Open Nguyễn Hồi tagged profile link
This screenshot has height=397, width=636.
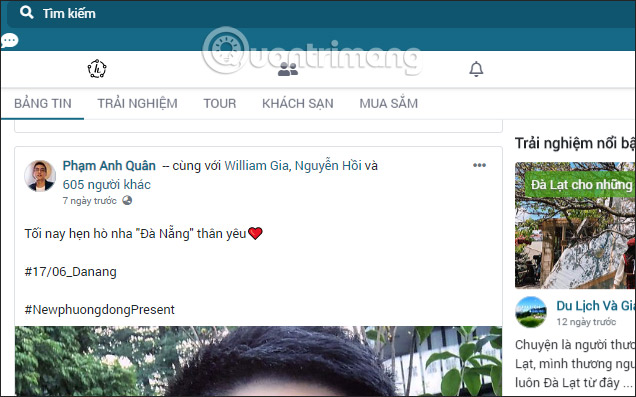tap(328, 165)
